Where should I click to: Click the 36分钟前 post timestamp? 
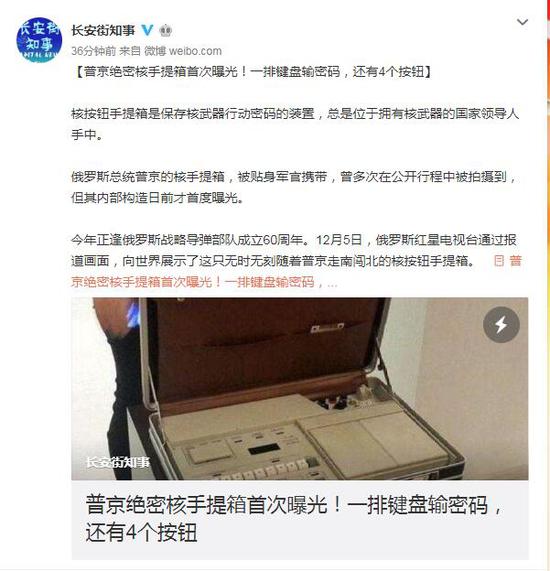point(94,51)
